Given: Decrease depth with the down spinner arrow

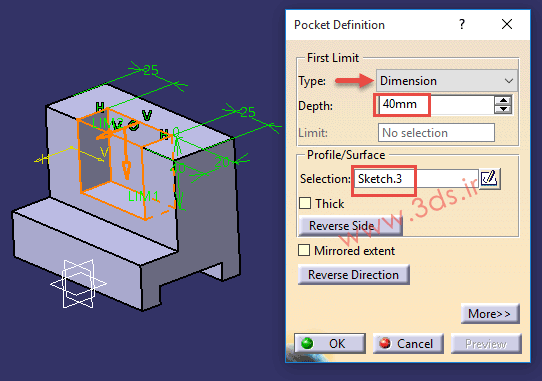Looking at the screenshot, I should click(x=503, y=109).
